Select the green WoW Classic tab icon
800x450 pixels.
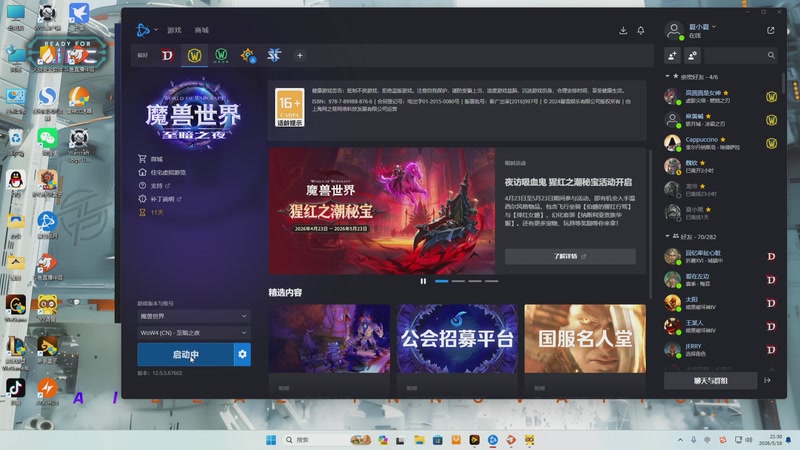coord(221,55)
